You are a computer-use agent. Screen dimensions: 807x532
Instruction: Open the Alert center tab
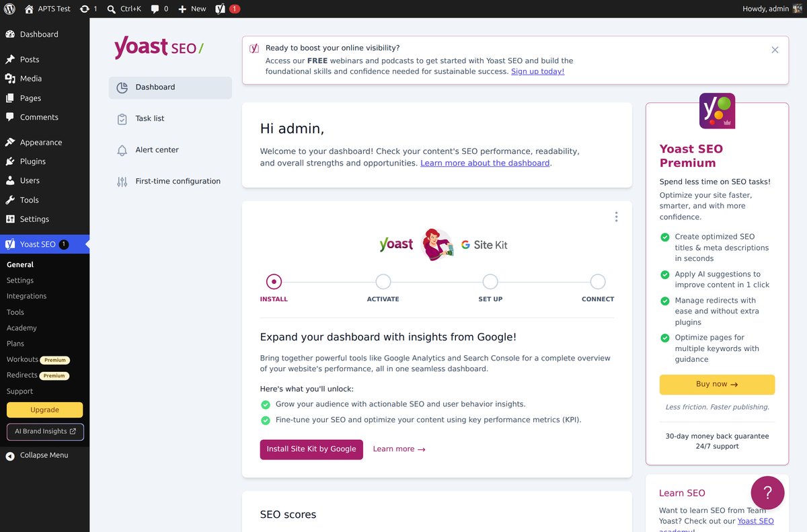tap(170, 150)
